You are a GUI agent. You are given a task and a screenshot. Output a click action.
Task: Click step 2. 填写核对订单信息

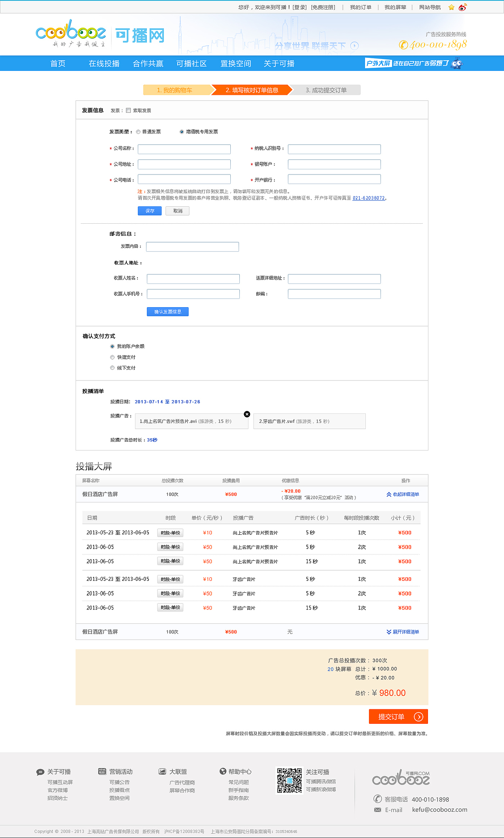click(x=252, y=90)
